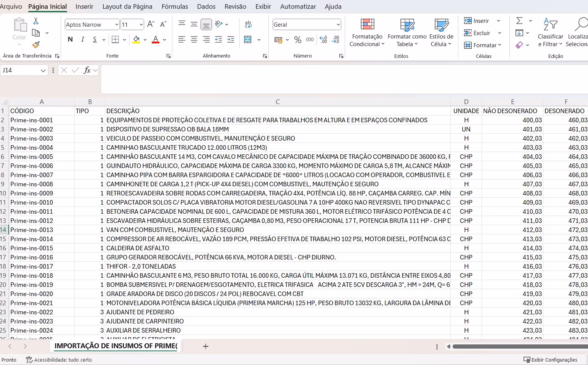The height and width of the screenshot is (365, 588).
Task: Align cell text to the right
Action: (x=206, y=39)
